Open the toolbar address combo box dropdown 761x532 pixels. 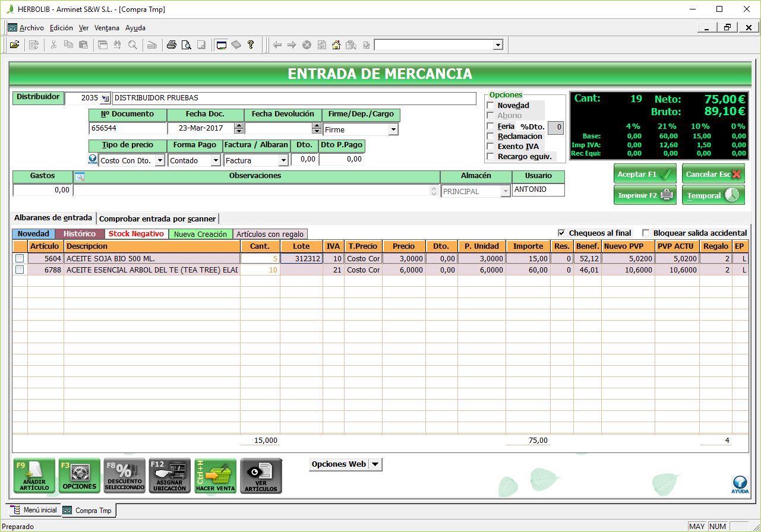(498, 45)
